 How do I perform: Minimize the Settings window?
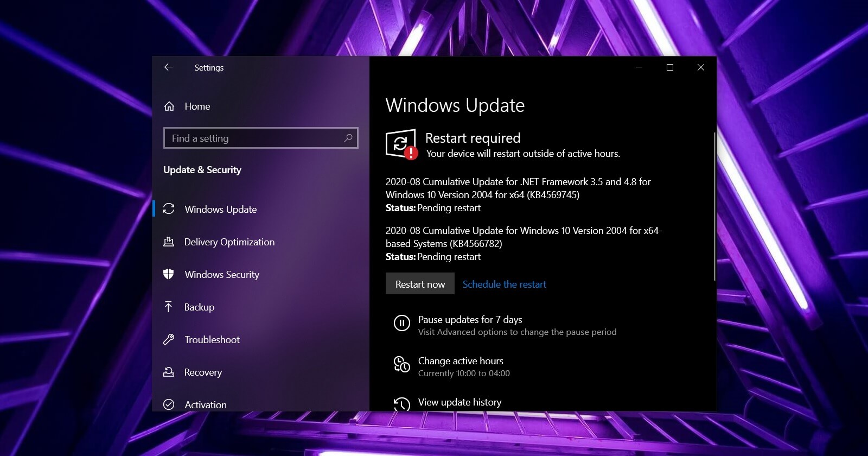pyautogui.click(x=639, y=67)
